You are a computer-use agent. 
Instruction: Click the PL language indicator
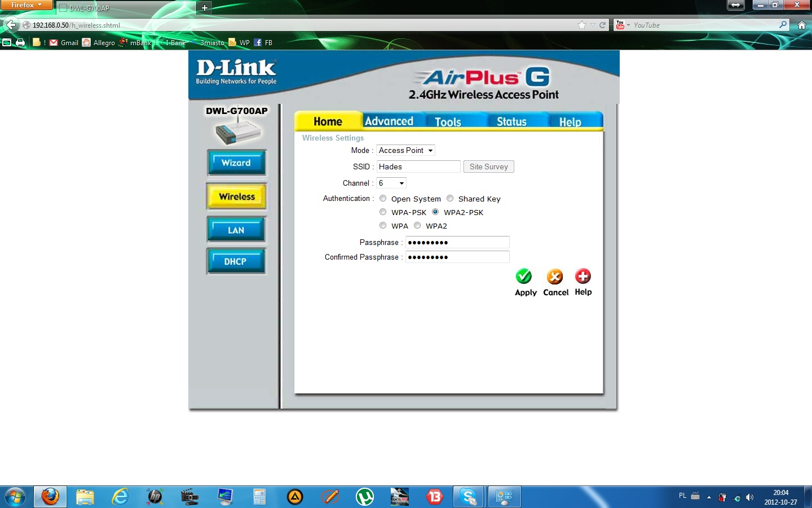[682, 496]
